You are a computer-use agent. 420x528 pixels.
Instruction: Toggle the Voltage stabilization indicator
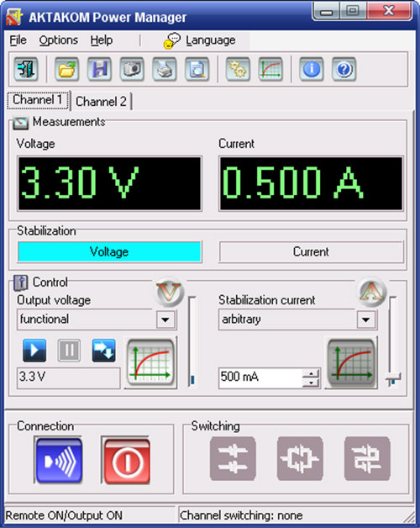tap(109, 251)
